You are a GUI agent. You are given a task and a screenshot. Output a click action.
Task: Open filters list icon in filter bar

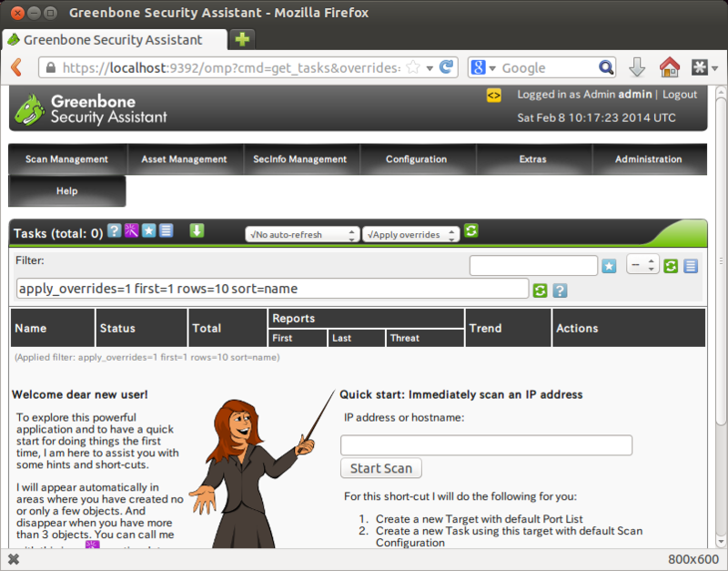(691, 266)
